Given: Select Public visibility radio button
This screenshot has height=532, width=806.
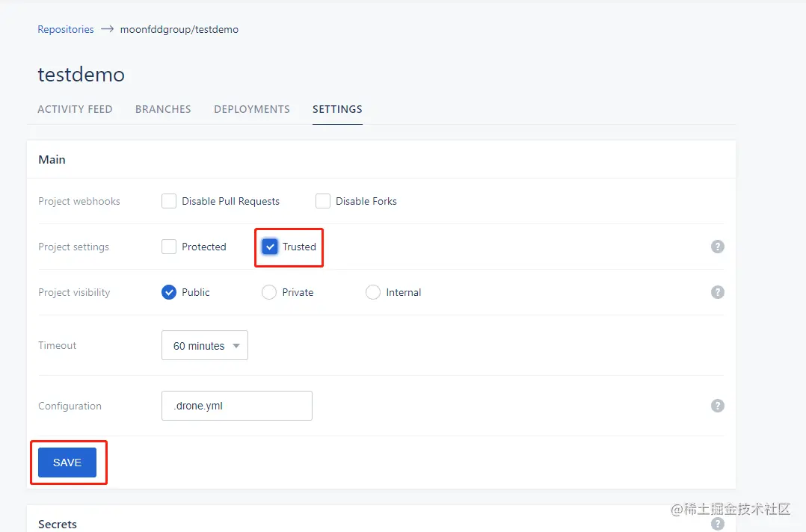Looking at the screenshot, I should point(169,292).
